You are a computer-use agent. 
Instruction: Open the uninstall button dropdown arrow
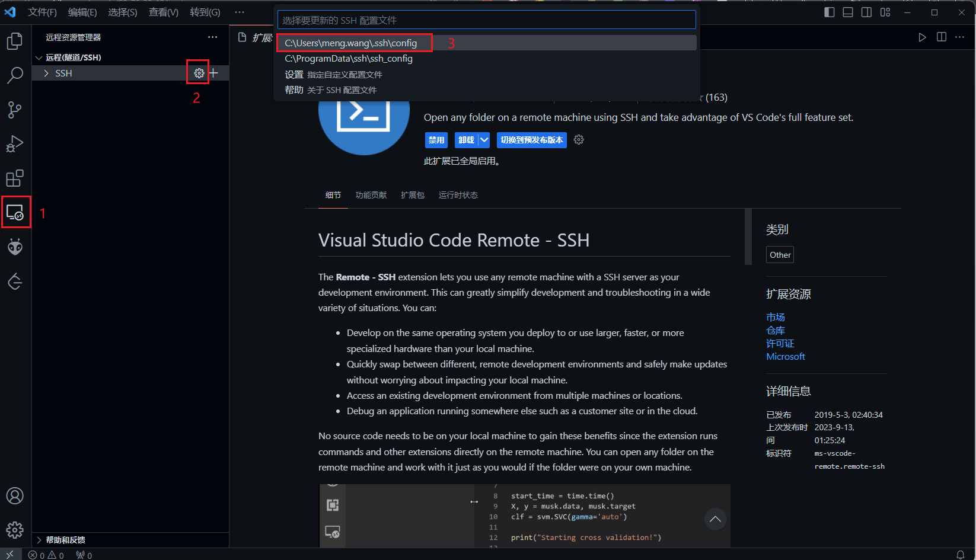(x=484, y=140)
